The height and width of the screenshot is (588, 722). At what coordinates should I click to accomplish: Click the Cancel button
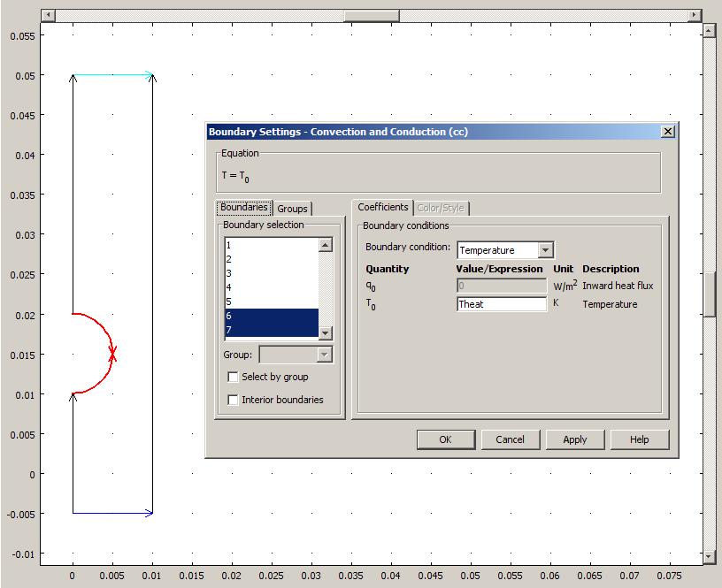pos(511,439)
